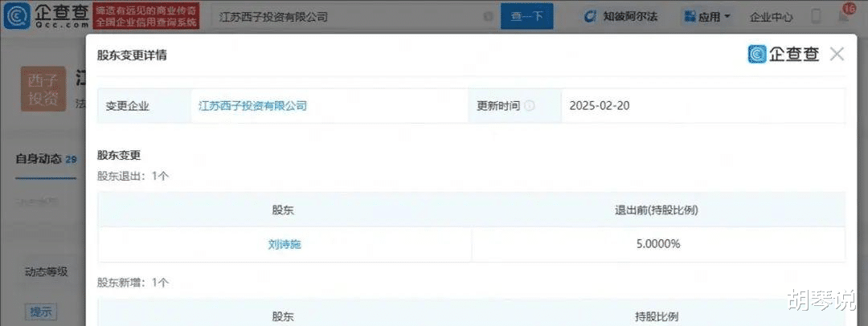The image size is (868, 326).
Task: Open the 江苏西子投资有限公司 company link
Action: point(253,105)
